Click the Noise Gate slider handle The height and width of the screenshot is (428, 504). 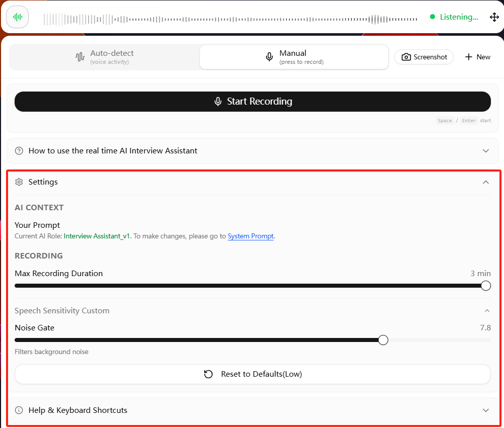pyautogui.click(x=383, y=340)
